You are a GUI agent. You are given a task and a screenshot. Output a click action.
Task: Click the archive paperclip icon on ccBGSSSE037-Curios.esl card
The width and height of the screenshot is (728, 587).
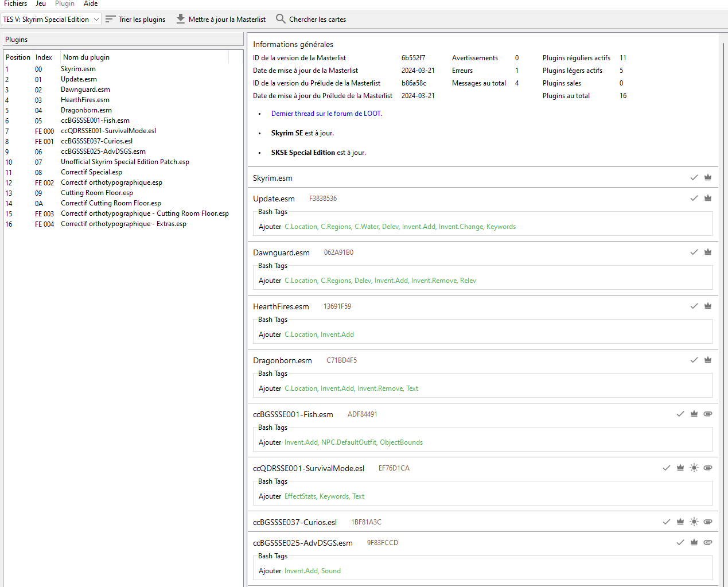pos(708,522)
